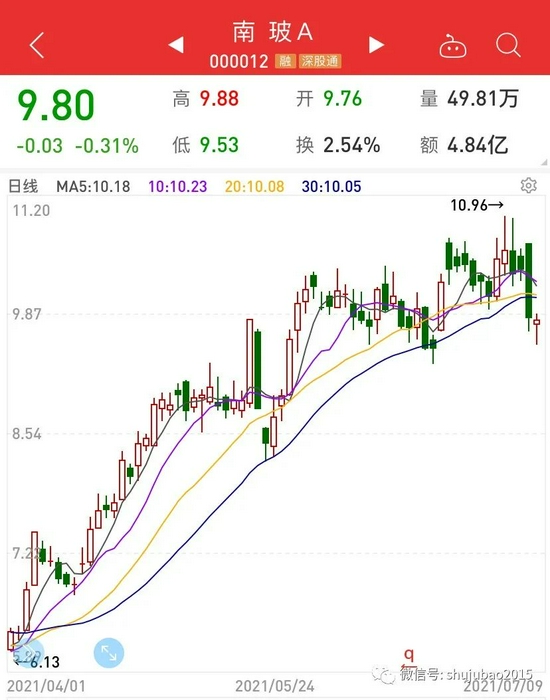Tap the 10.96 high marker on chart
Viewport: 550px width, 700px height.
pyautogui.click(x=477, y=205)
